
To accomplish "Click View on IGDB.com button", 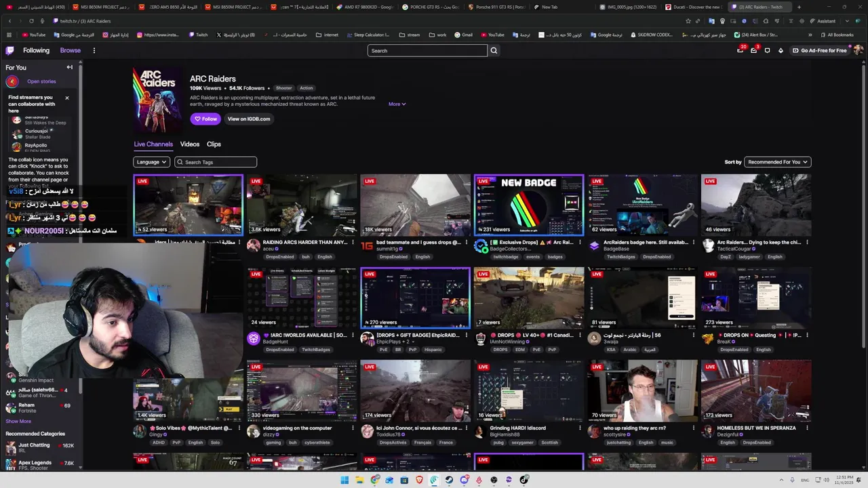I will click(x=249, y=119).
